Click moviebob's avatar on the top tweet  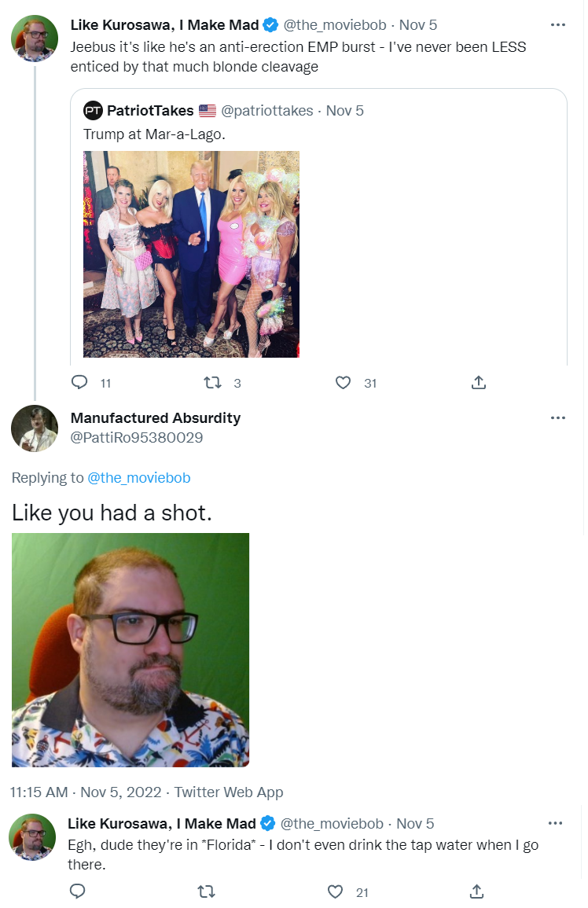click(35, 37)
